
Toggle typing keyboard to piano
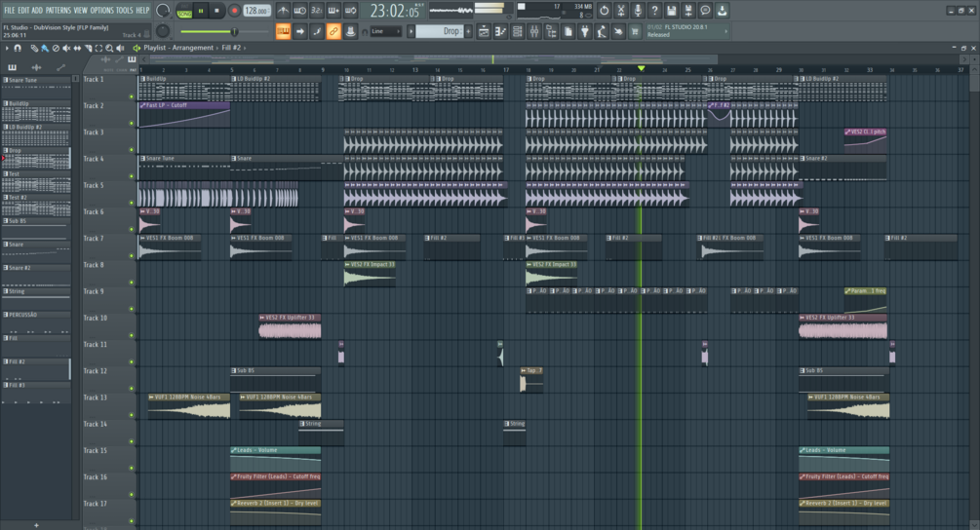pos(283,31)
